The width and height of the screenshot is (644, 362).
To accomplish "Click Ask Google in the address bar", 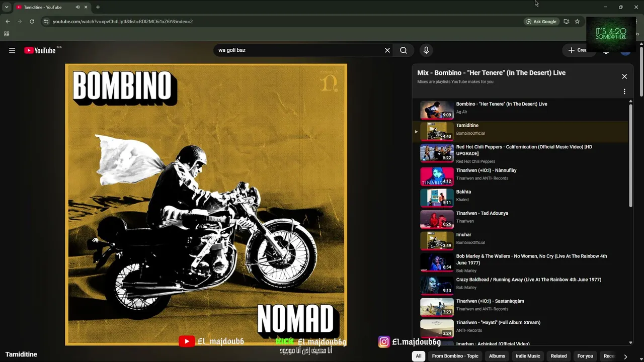I will 541,22.
